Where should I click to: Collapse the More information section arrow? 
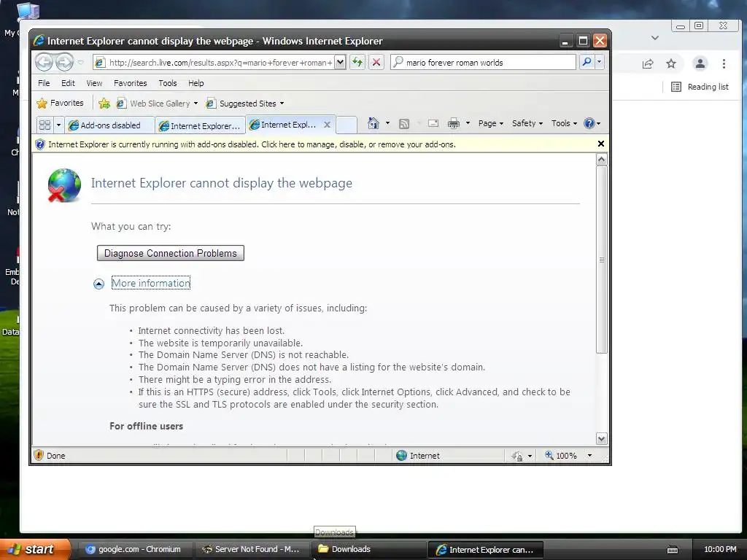pos(98,284)
